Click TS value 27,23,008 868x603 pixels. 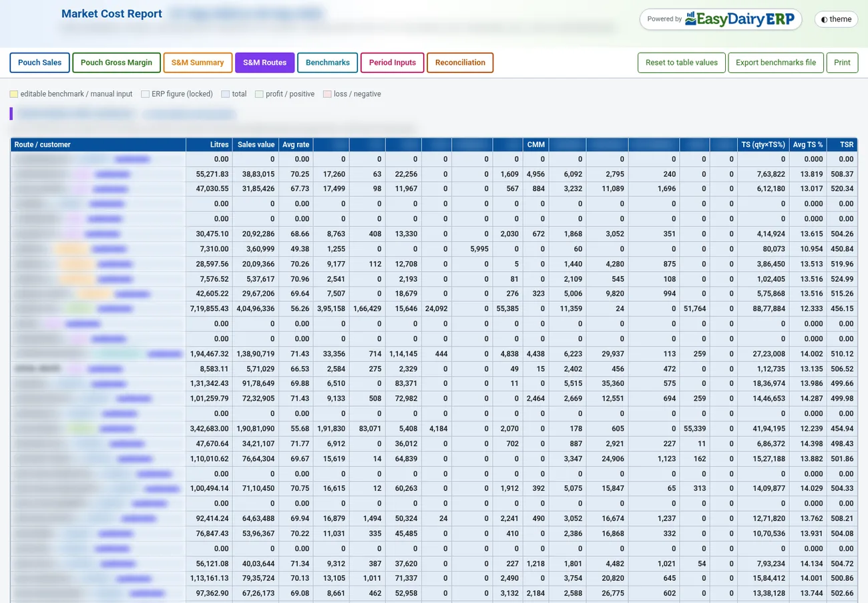(x=763, y=354)
